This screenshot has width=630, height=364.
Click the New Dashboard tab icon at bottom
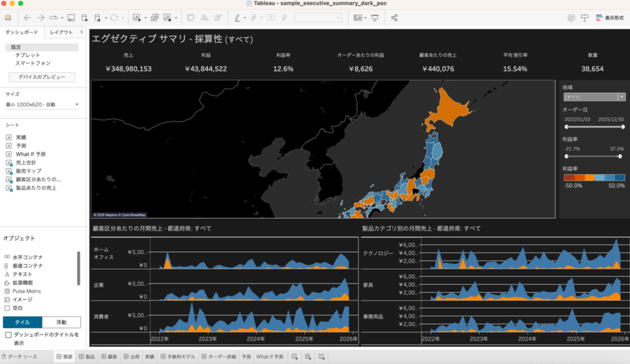tap(308, 357)
